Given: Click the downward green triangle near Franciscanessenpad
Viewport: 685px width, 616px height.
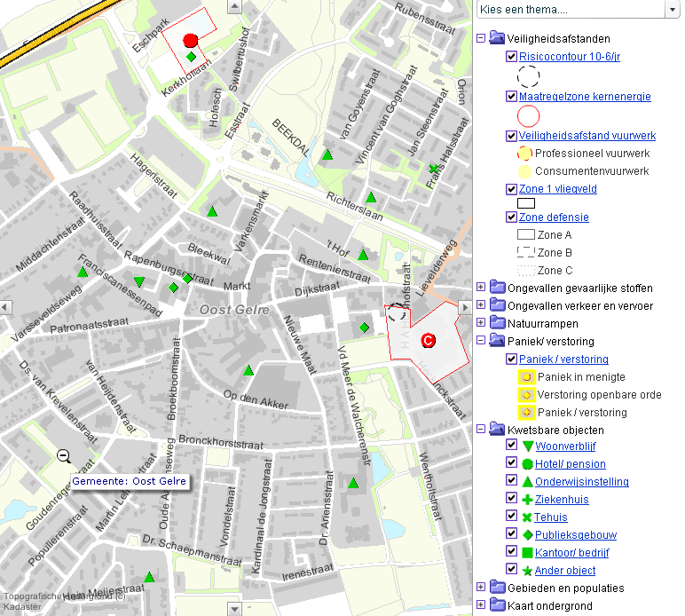Looking at the screenshot, I should click(139, 281).
